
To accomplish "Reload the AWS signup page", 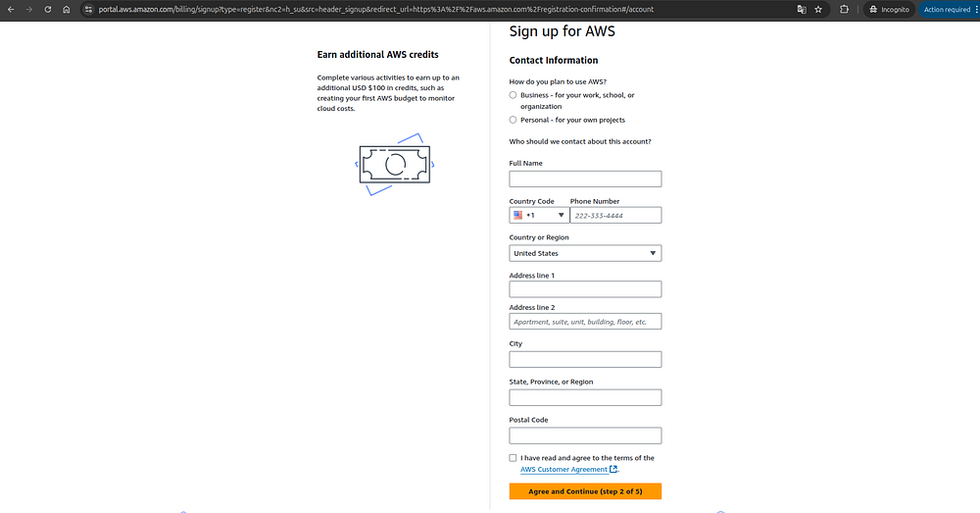I will [x=46, y=9].
